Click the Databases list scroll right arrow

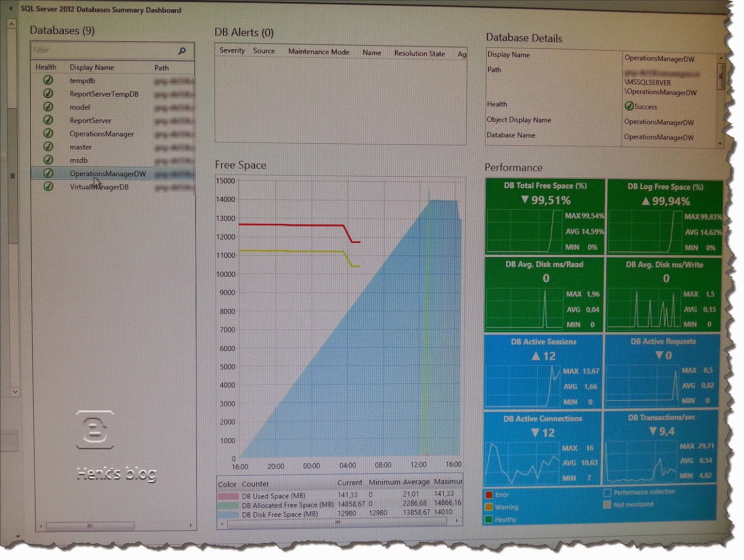tap(191, 526)
